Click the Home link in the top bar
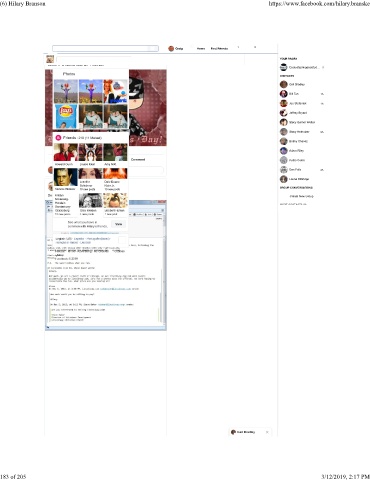Viewport: 370px width, 480px height. [201, 49]
